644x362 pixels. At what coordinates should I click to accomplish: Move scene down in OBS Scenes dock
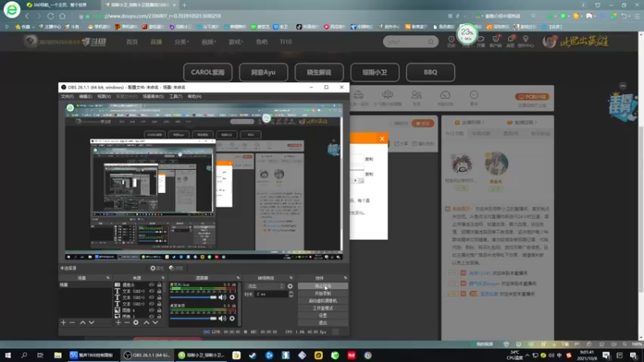click(92, 323)
